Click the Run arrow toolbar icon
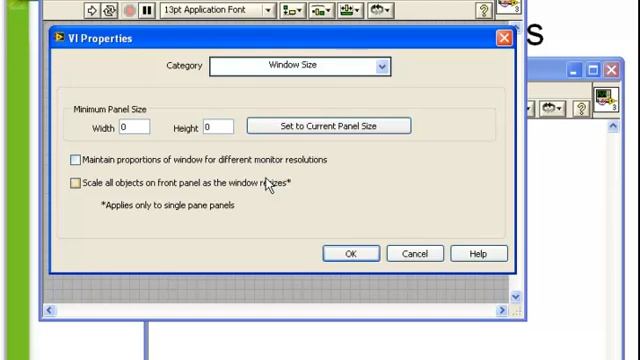The width and height of the screenshot is (640, 360). click(92, 10)
